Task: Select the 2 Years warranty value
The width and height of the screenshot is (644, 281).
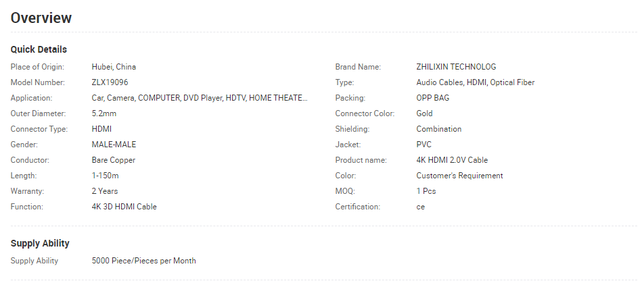Action: [x=105, y=191]
